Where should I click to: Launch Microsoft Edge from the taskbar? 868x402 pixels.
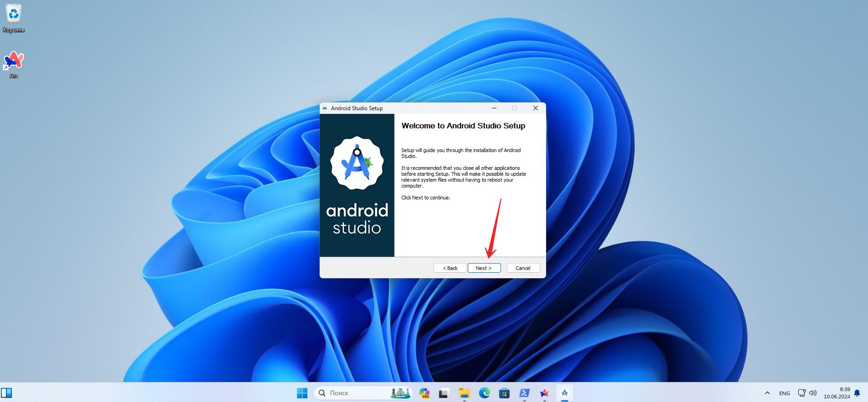[x=484, y=393]
